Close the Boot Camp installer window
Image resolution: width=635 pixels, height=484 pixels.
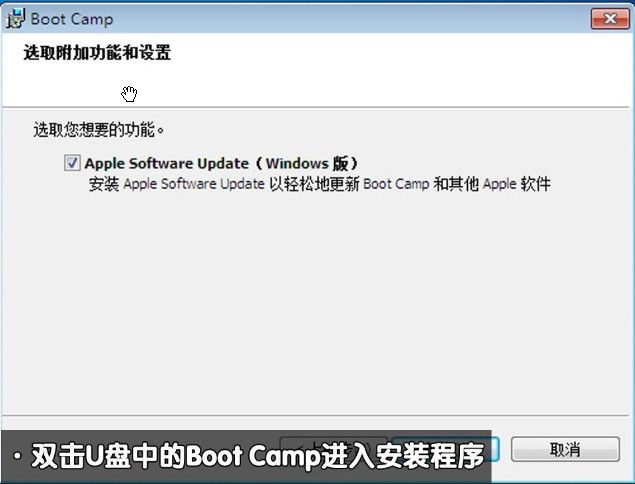(x=610, y=19)
